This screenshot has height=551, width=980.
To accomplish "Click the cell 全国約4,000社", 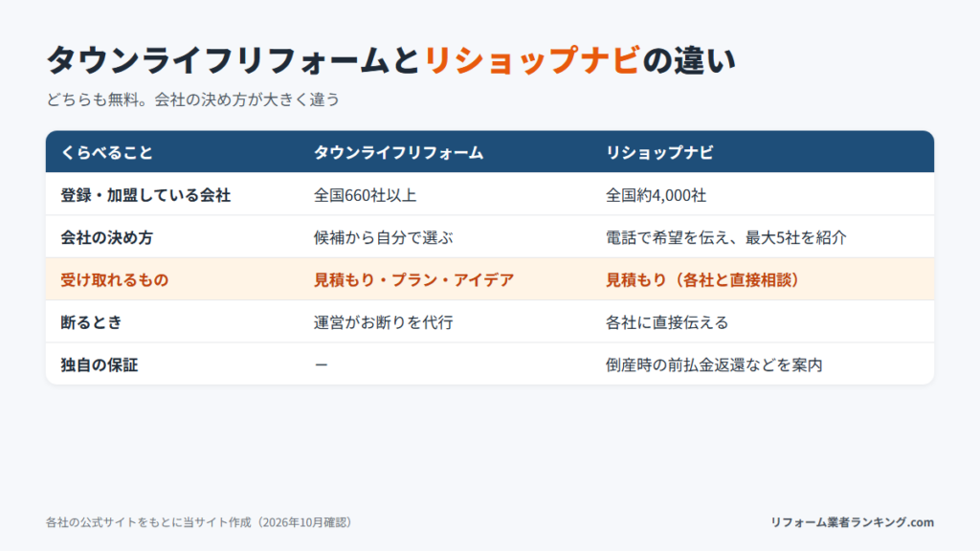I will click(x=656, y=195).
